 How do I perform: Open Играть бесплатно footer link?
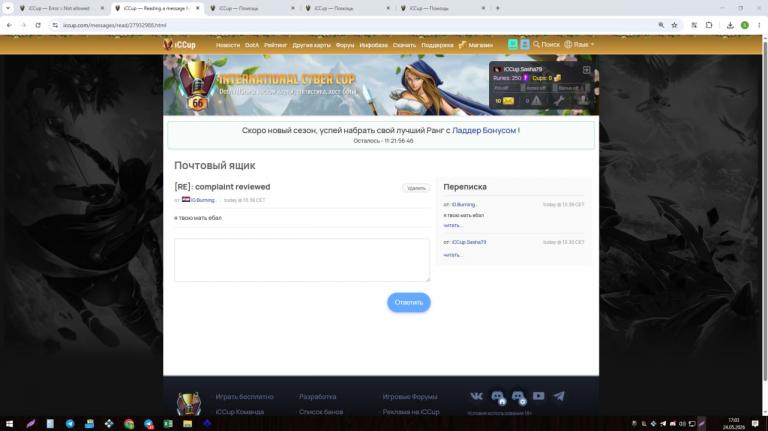(244, 397)
